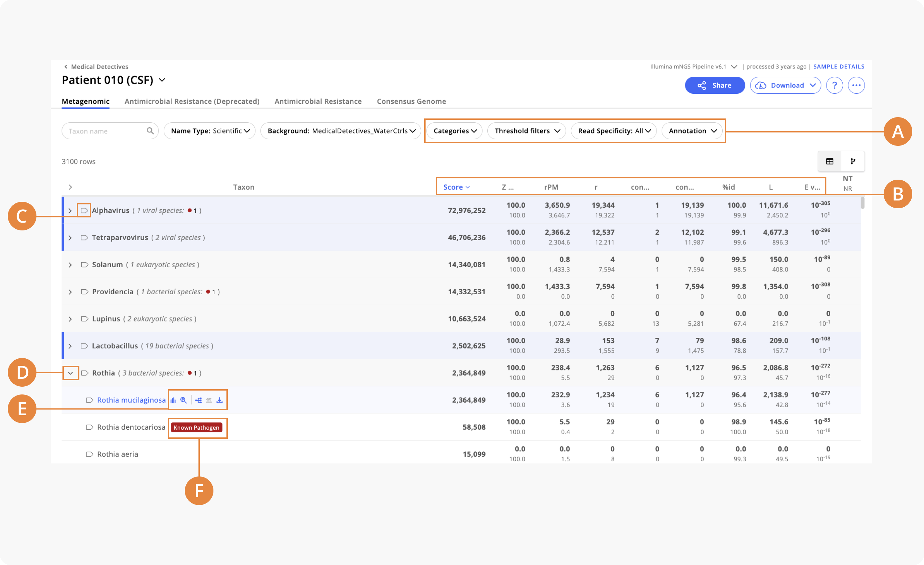Image resolution: width=924 pixels, height=565 pixels.
Task: Click the annotation flag icon for Solanum
Action: [x=84, y=265]
